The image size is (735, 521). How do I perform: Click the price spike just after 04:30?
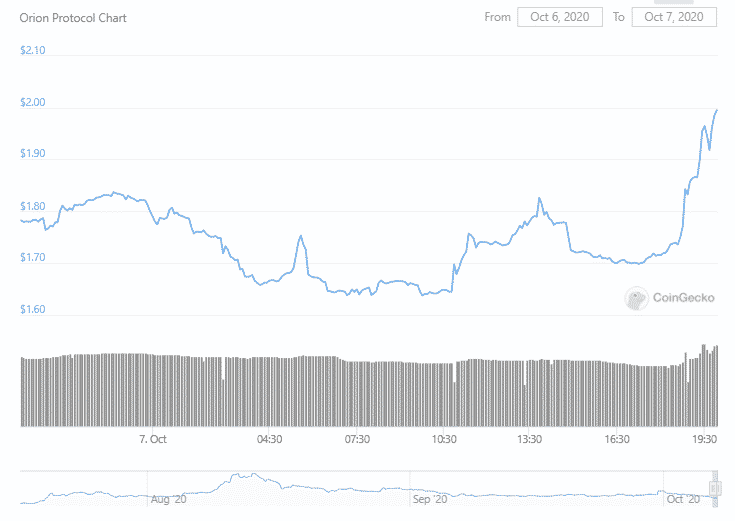point(300,236)
